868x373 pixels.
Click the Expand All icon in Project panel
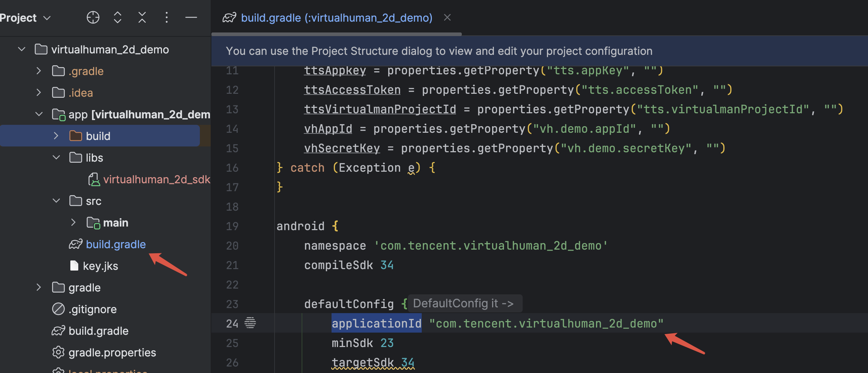(118, 17)
